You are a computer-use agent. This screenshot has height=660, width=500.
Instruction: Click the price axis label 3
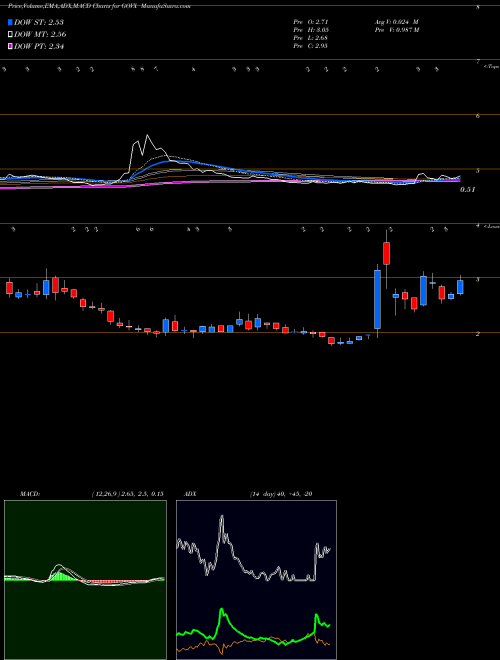tap(478, 280)
